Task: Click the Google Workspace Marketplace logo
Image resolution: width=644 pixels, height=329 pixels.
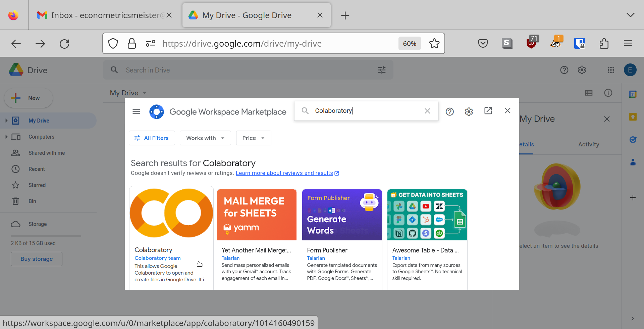Action: click(x=157, y=112)
